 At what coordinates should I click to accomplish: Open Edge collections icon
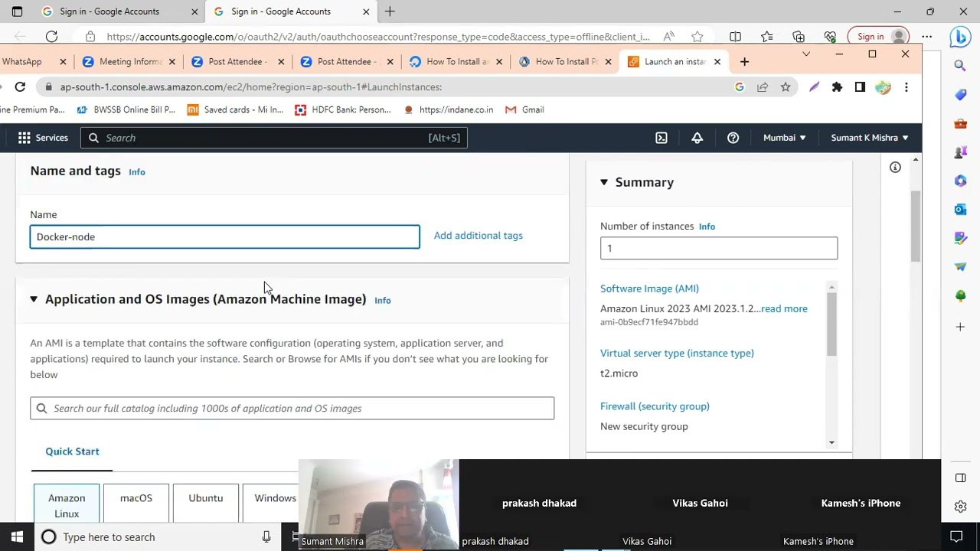799,37
